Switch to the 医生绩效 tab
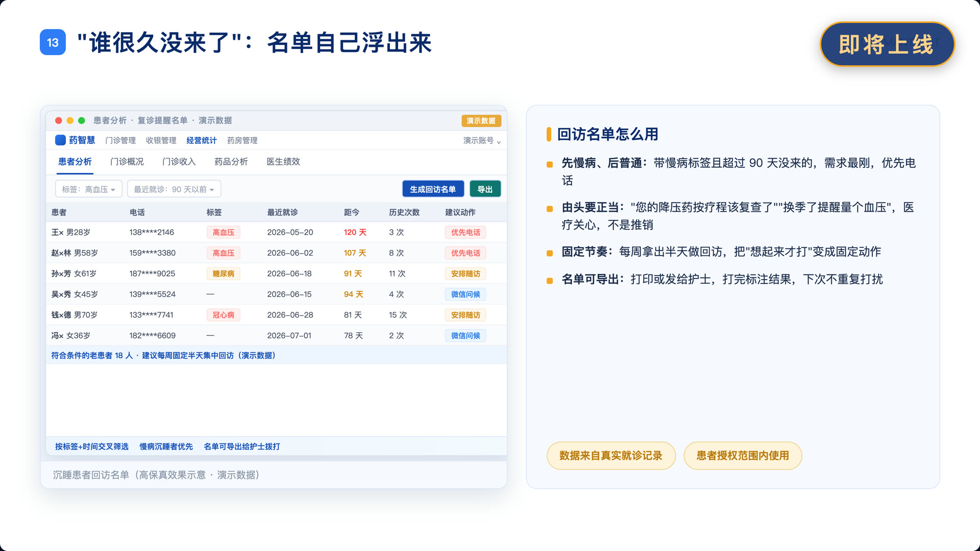 (x=283, y=162)
